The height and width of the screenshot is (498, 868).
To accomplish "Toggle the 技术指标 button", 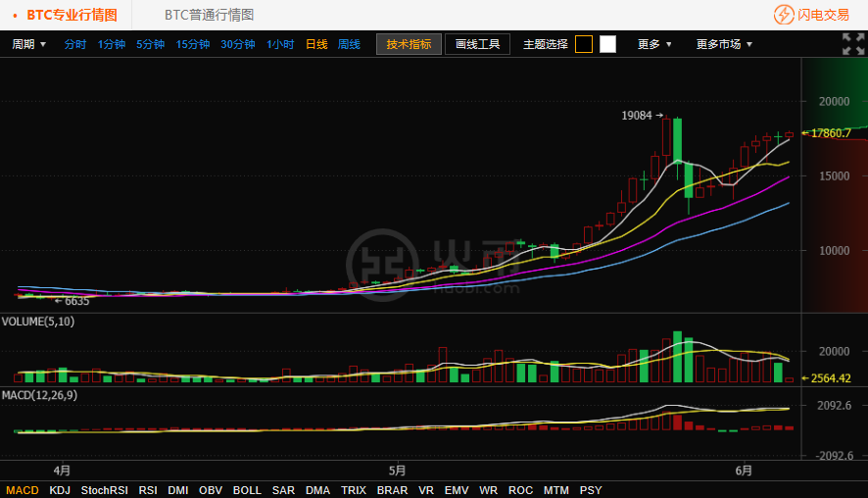I will pyautogui.click(x=409, y=44).
